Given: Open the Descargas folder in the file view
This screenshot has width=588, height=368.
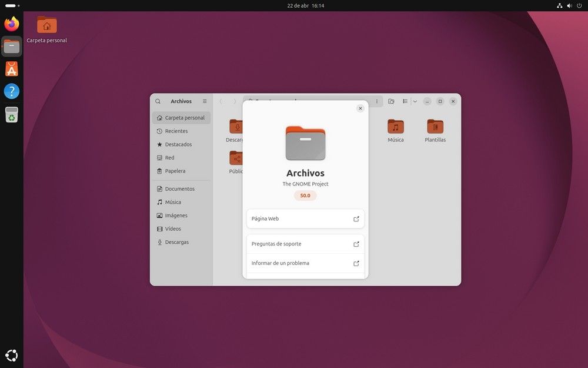Looking at the screenshot, I should [235, 131].
